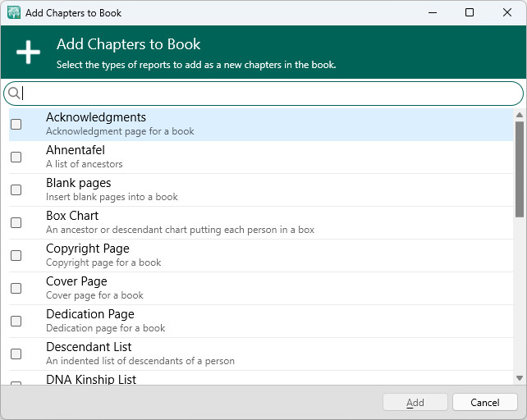Click the app tree icon in title bar

(x=13, y=13)
